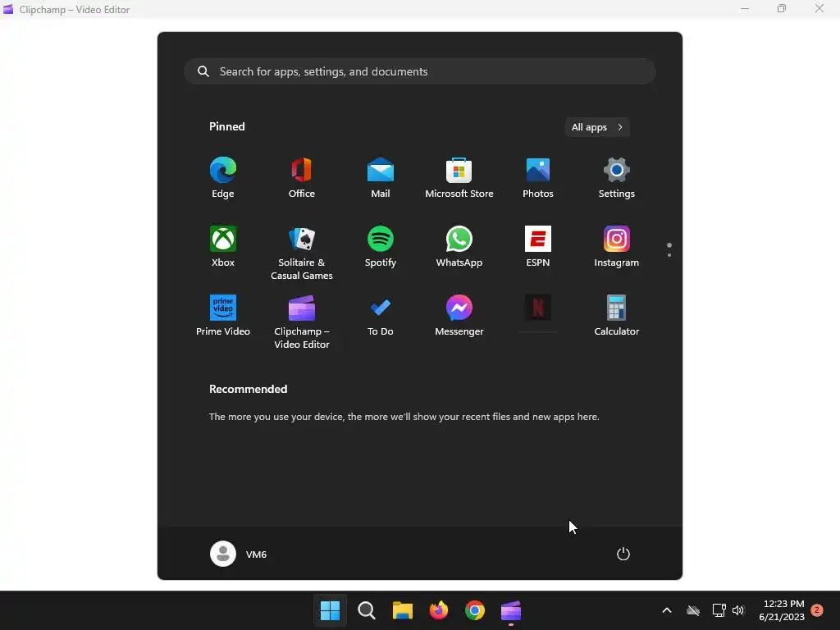Viewport: 840px width, 630px height.
Task: Launch Prime Video
Action: pos(223,316)
